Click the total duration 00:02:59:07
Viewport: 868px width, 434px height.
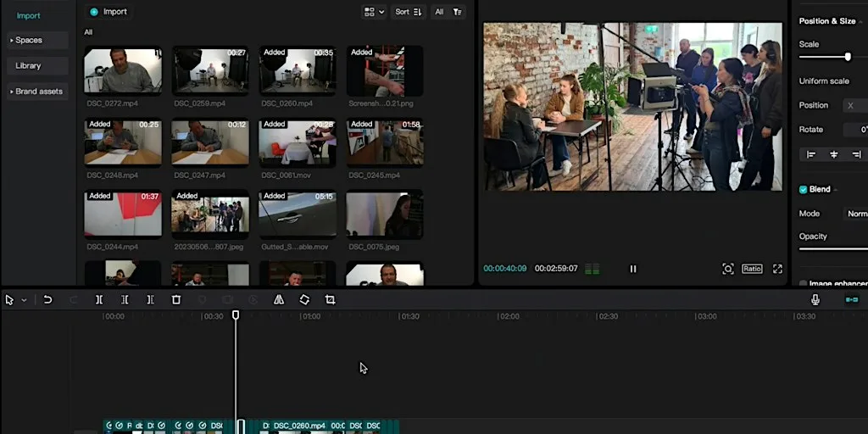pyautogui.click(x=556, y=269)
